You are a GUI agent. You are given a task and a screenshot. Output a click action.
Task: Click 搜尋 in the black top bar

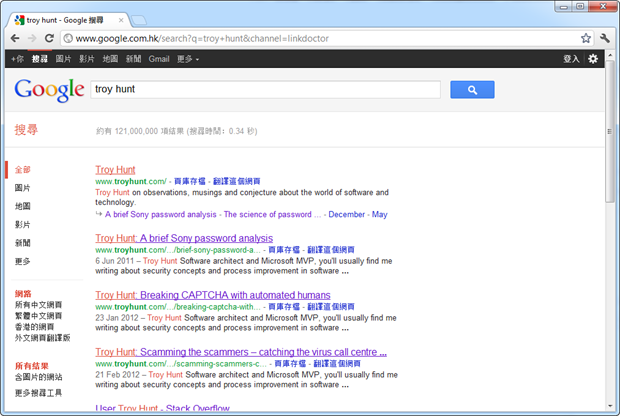(x=40, y=59)
